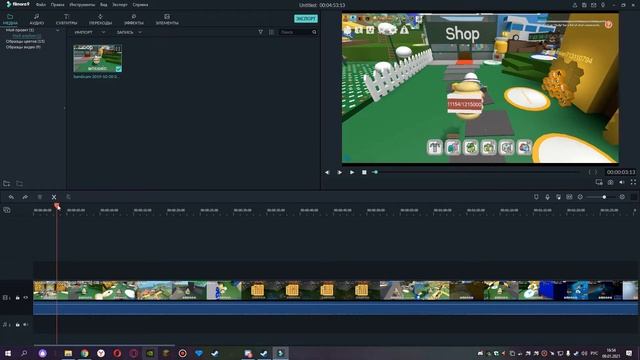Switch to the Субтитры tab
The height and width of the screenshot is (360, 640).
pos(66,19)
